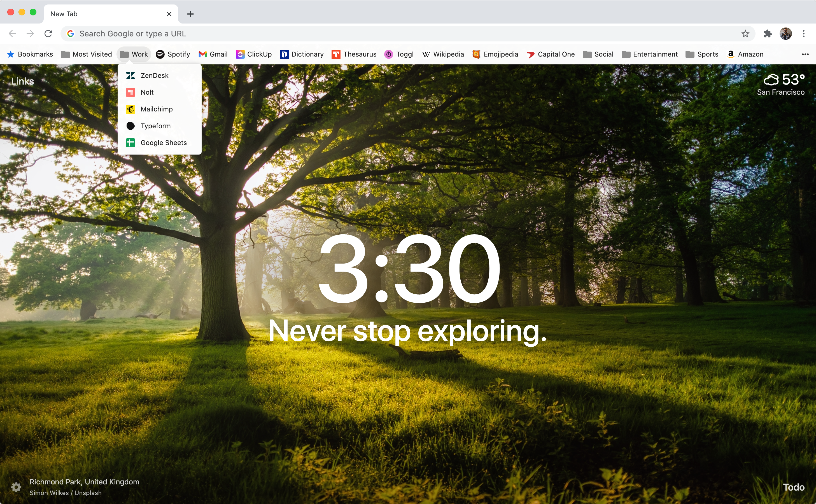Click the user profile avatar
The height and width of the screenshot is (504, 816).
(786, 34)
